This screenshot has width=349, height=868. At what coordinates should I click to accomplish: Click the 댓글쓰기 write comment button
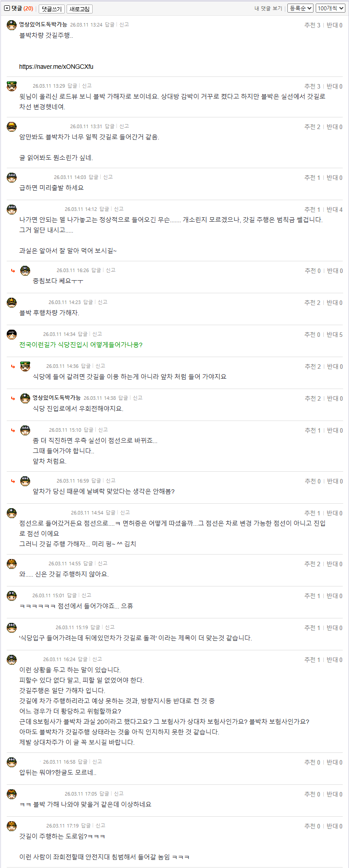click(51, 9)
